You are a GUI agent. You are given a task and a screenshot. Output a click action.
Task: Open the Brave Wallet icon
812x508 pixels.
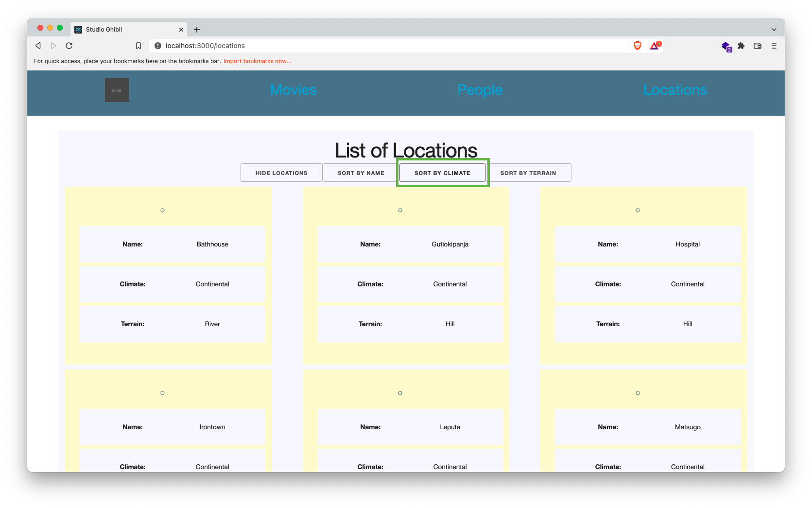tap(758, 46)
